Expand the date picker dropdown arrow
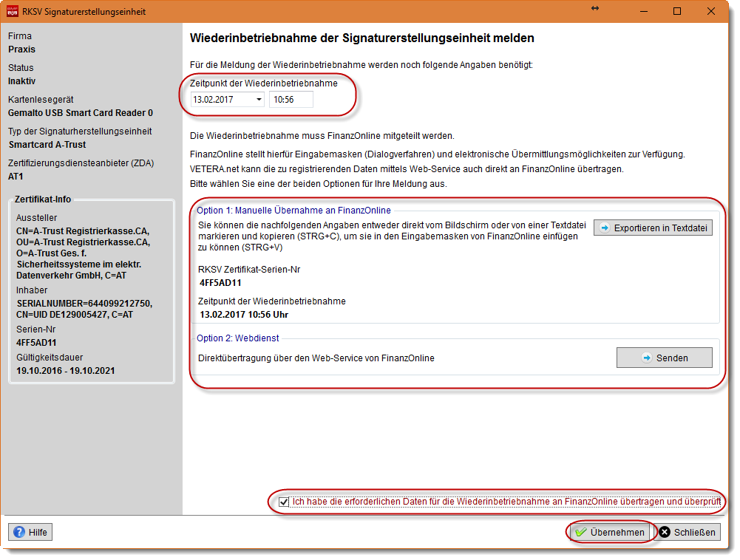740x560 pixels. pyautogui.click(x=259, y=100)
